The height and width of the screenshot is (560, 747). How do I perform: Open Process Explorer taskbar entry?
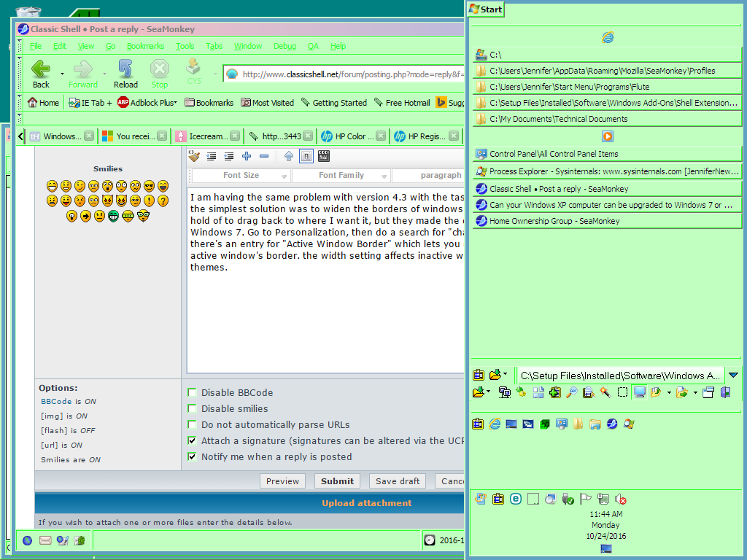pos(607,171)
